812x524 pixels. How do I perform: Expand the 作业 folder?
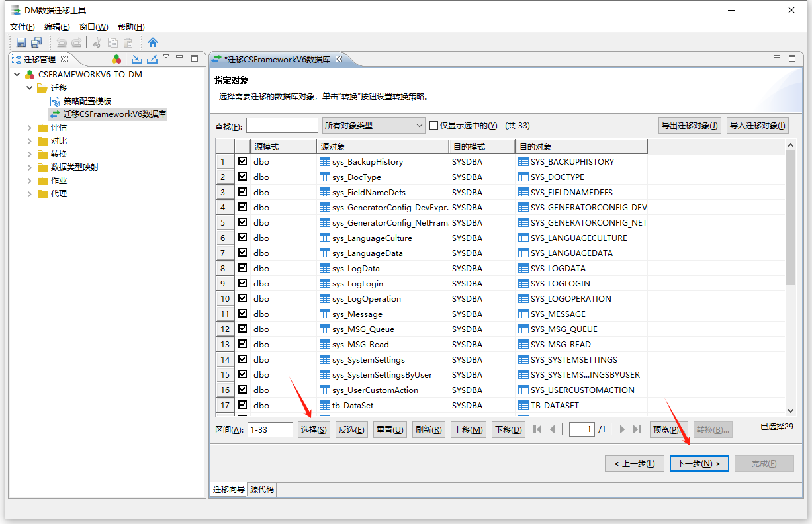pos(30,180)
